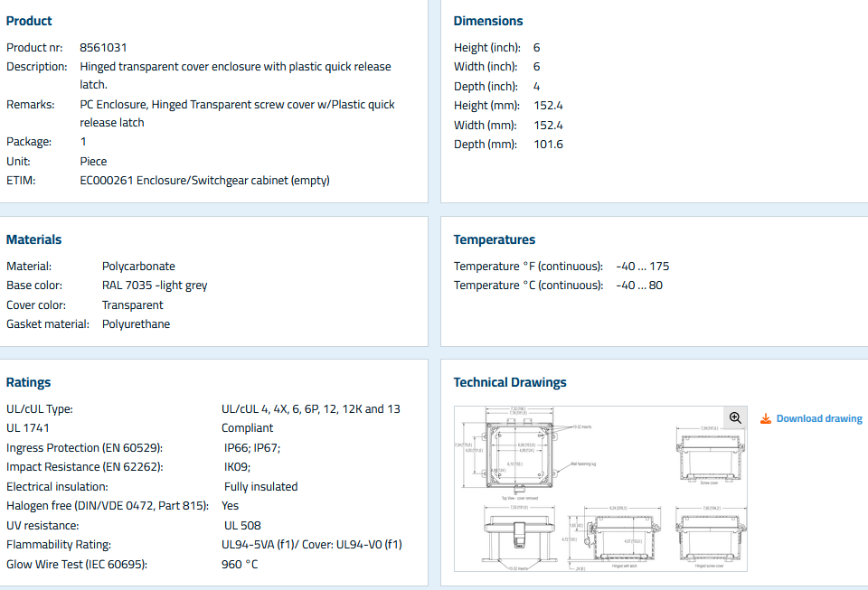The height and width of the screenshot is (590, 868).
Task: Click the Materials section heading
Action: 33,239
